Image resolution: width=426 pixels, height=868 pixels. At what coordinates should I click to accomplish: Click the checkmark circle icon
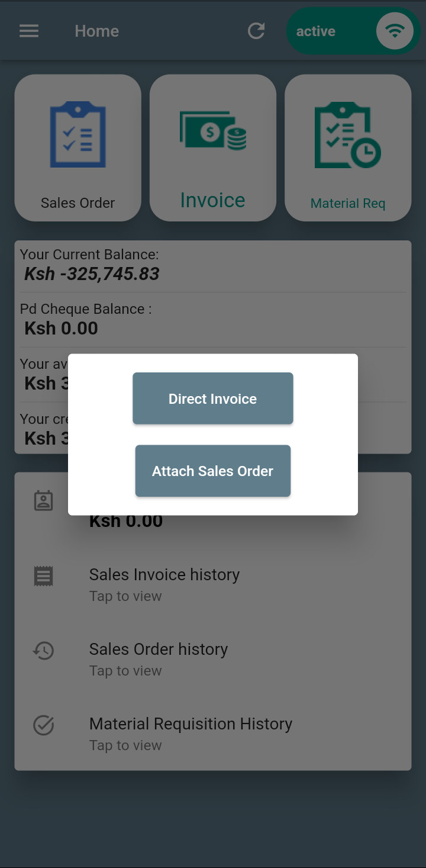[44, 725]
